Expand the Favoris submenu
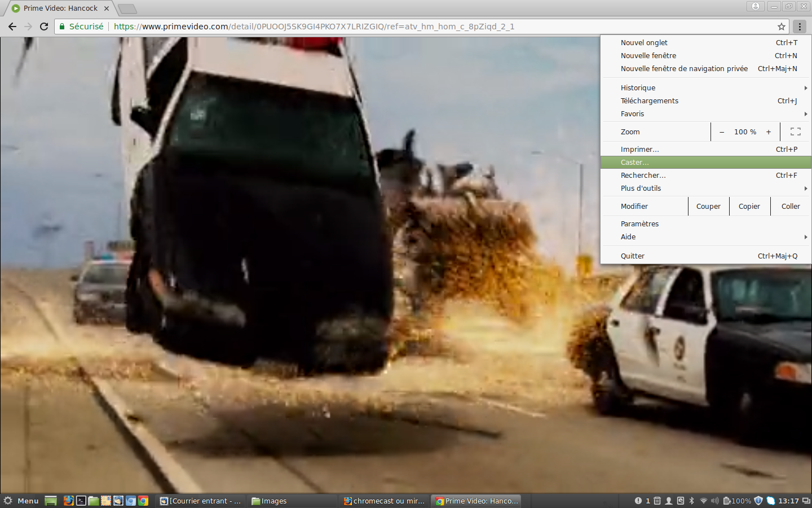Viewport: 812px width, 508px height. click(705, 113)
